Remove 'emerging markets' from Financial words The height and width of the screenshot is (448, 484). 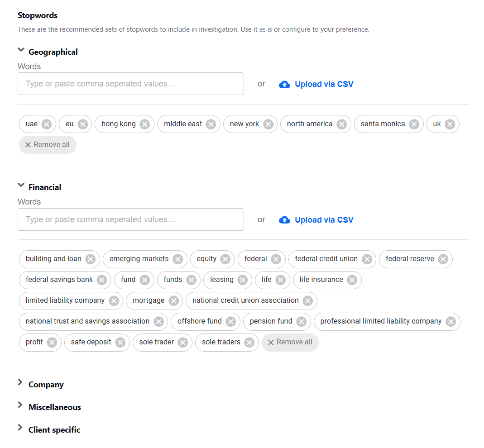(178, 259)
